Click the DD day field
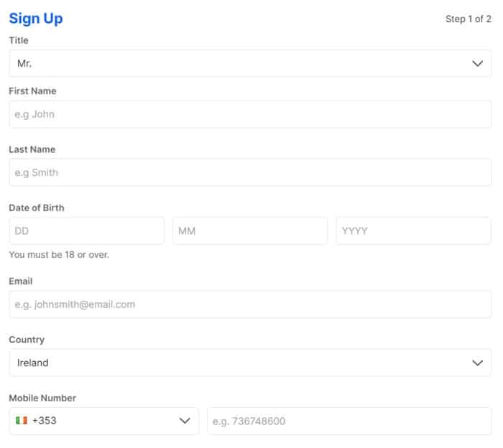This screenshot has width=503, height=448. click(x=87, y=231)
